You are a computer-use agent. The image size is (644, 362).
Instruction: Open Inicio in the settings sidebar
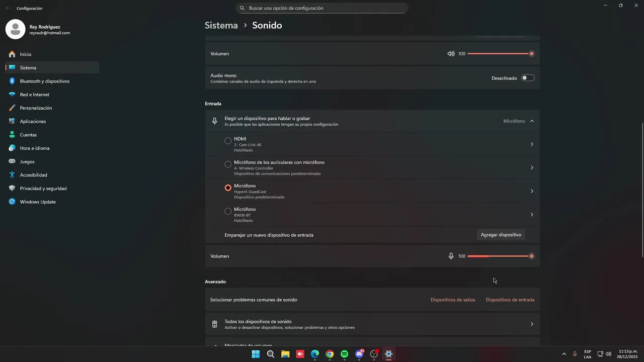pos(52,54)
